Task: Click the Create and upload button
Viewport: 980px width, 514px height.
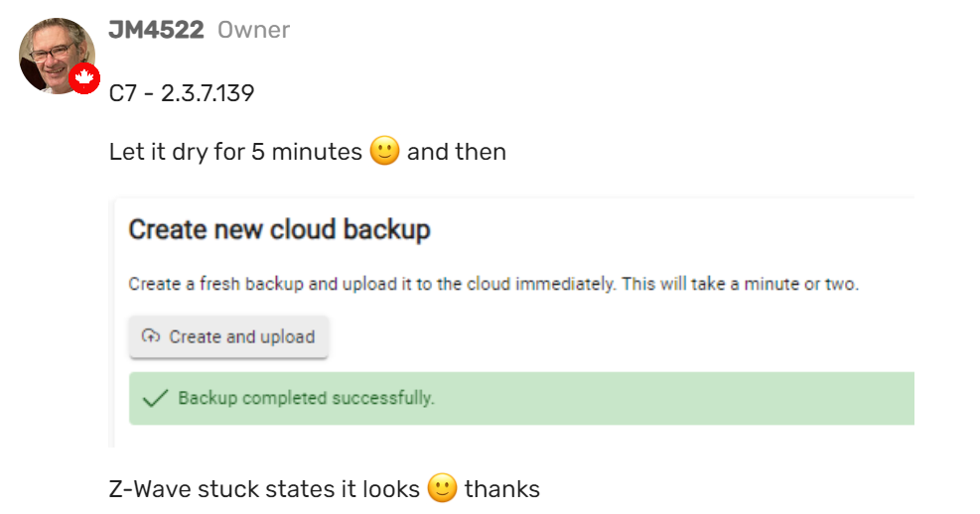Action: tap(228, 336)
